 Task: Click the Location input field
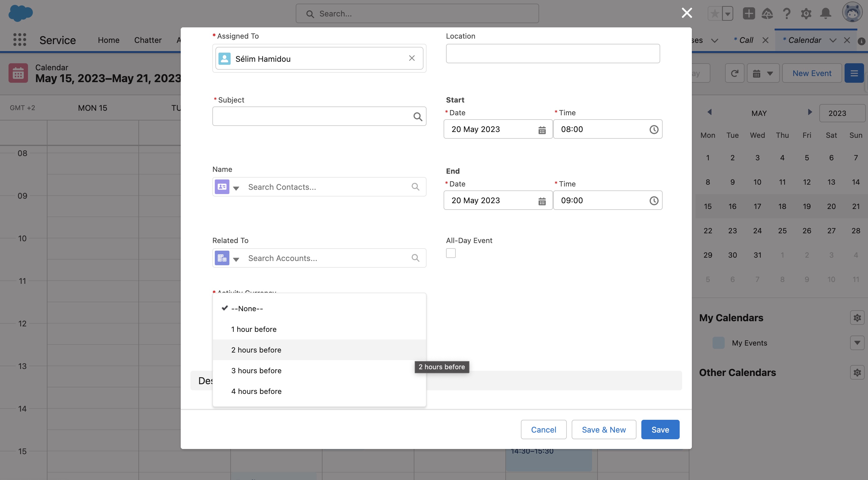tap(553, 54)
